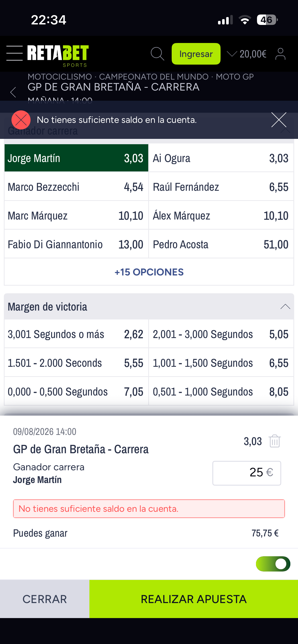The height and width of the screenshot is (644, 298).
Task: Choose 3,001 Segundos o más margin
Action: [x=76, y=334]
